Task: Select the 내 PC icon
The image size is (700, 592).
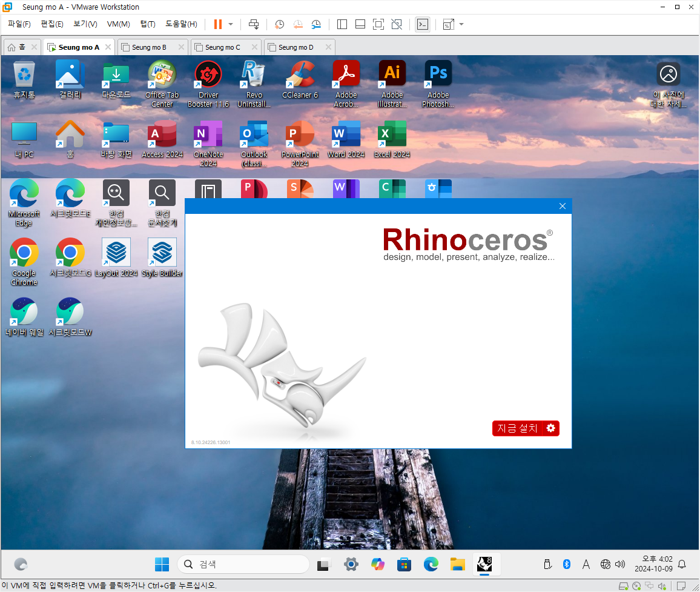Action: pyautogui.click(x=24, y=139)
